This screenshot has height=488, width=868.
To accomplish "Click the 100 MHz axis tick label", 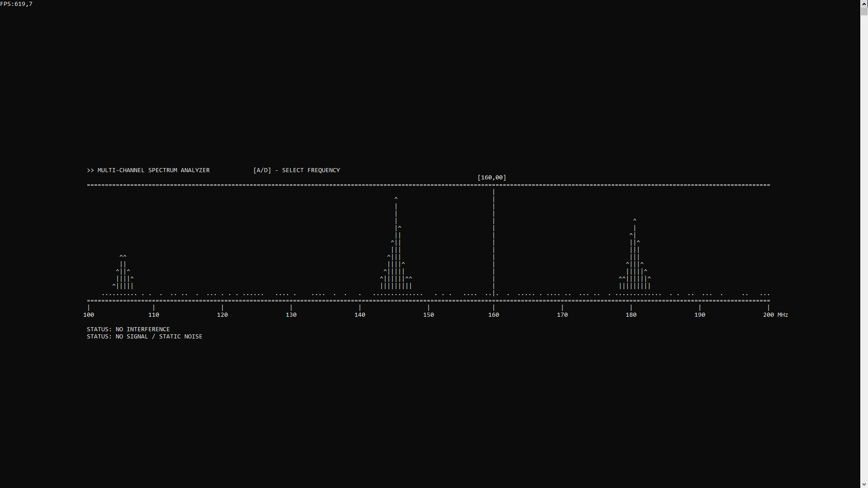I will [x=89, y=315].
